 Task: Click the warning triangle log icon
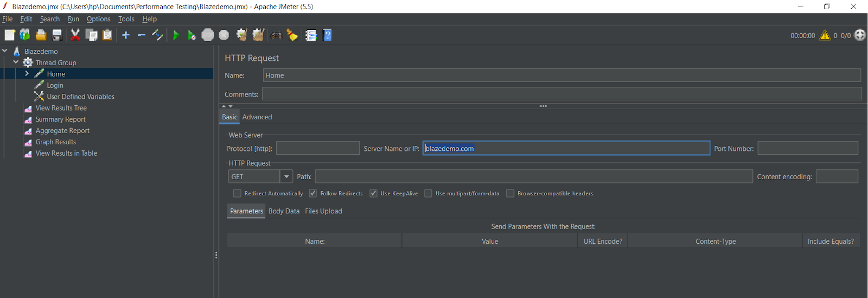[825, 35]
